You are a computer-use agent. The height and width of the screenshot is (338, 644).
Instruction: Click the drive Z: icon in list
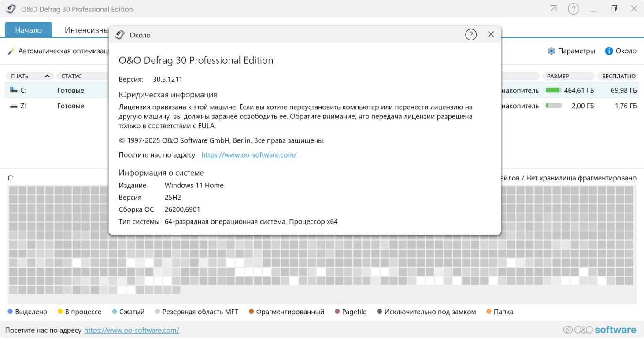tap(13, 106)
